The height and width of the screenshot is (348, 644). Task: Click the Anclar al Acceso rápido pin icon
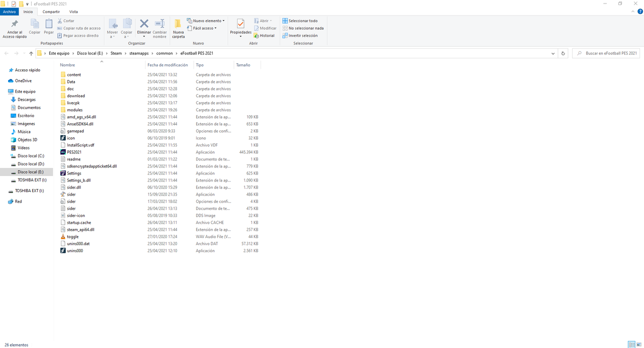[15, 24]
